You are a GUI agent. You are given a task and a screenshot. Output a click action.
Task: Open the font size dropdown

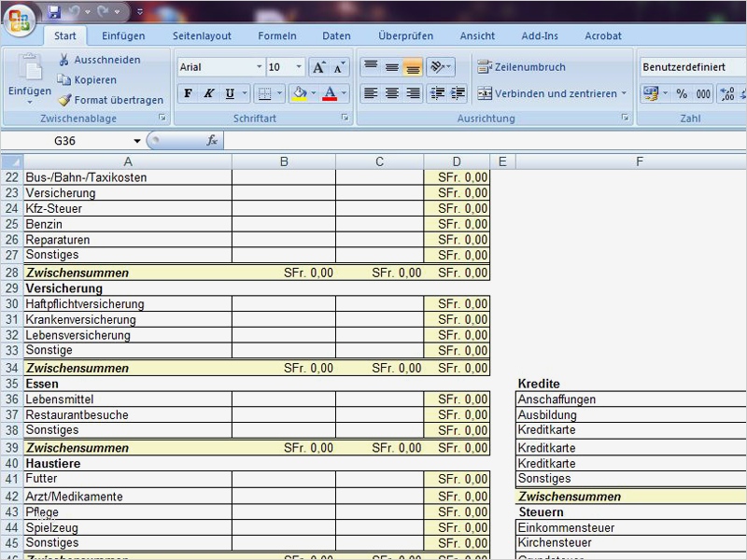pos(299,67)
